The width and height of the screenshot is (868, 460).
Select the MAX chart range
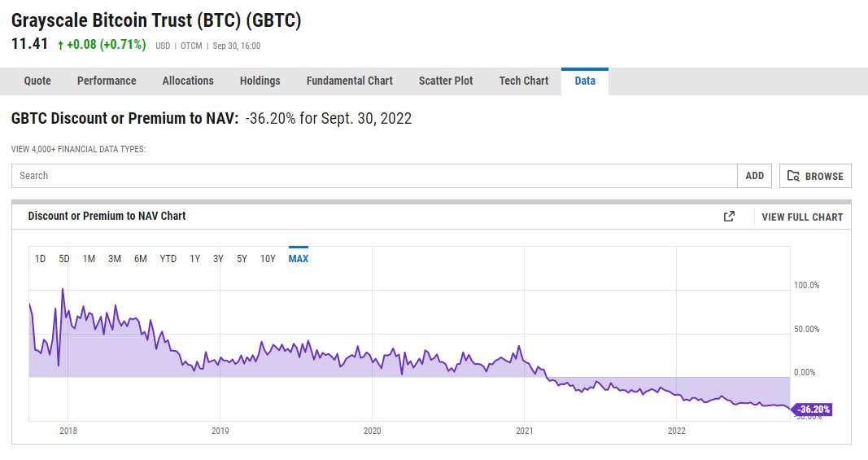click(x=299, y=259)
